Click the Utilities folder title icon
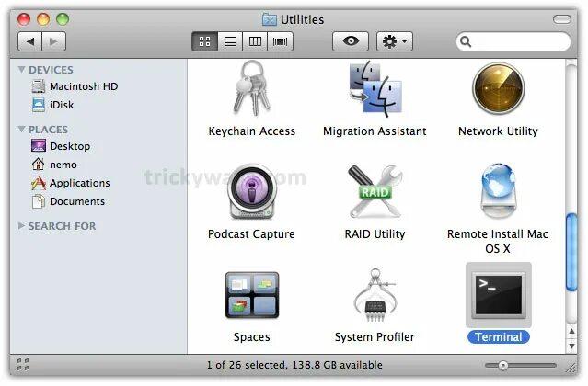This screenshot has height=386, width=588. click(x=270, y=19)
